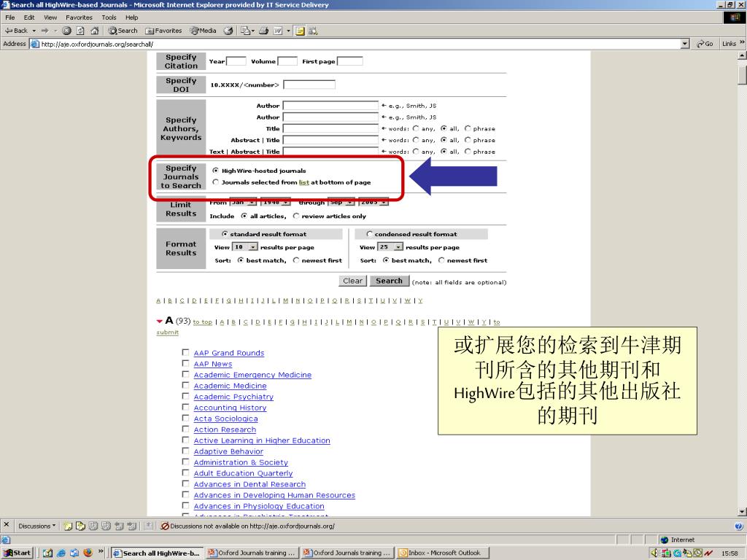Open the Acta Sociologica link
The height and width of the screenshot is (560, 747).
226,419
